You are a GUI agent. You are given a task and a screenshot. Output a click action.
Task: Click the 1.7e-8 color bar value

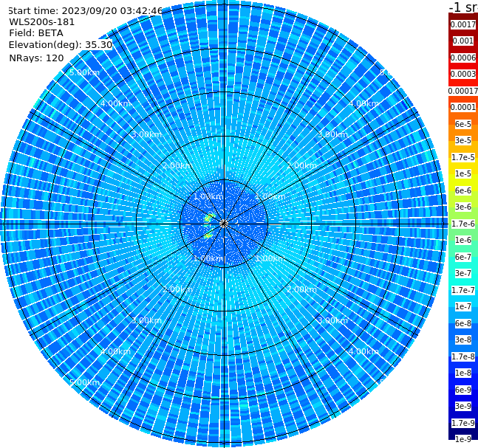click(463, 356)
